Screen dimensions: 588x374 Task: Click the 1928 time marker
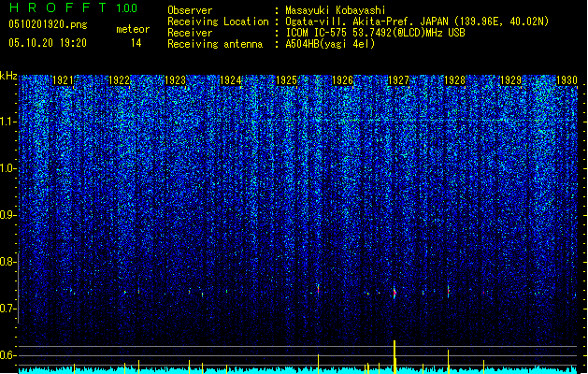(x=454, y=80)
